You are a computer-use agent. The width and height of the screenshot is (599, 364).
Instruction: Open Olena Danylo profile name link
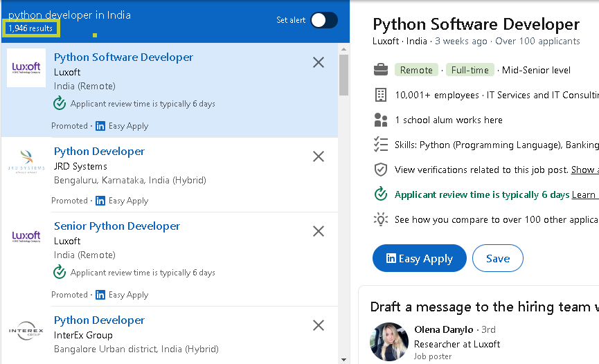443,329
